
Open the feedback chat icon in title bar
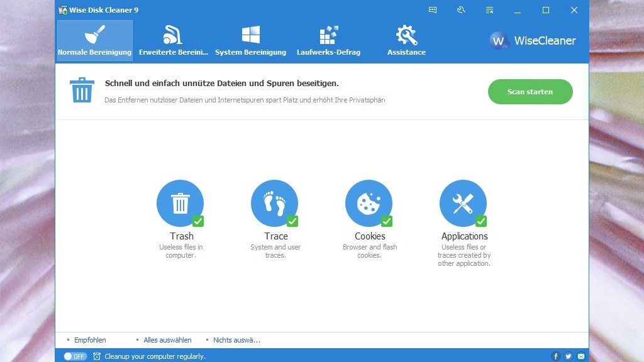pos(433,10)
